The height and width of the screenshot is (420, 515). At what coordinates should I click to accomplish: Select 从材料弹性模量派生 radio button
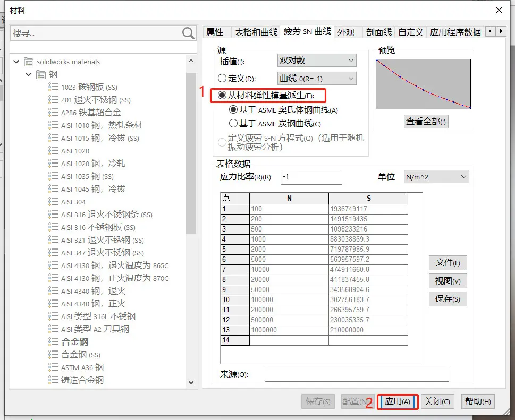[x=222, y=95]
